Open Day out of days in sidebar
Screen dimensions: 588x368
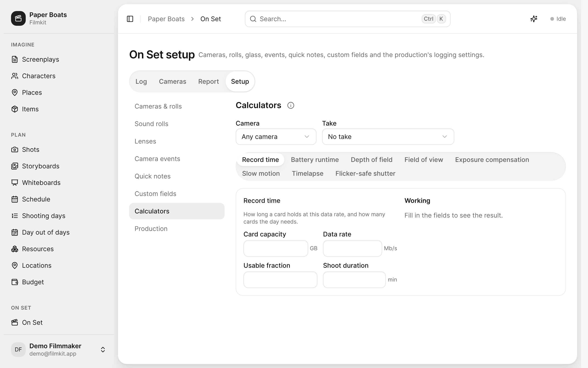point(59,233)
